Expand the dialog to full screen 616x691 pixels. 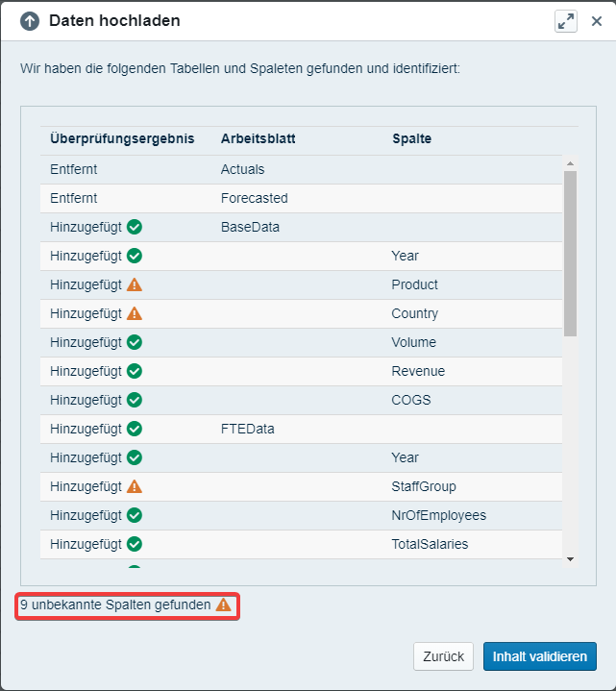pyautogui.click(x=566, y=21)
